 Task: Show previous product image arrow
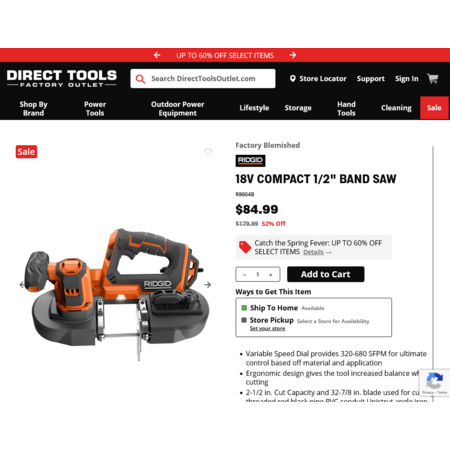22,285
